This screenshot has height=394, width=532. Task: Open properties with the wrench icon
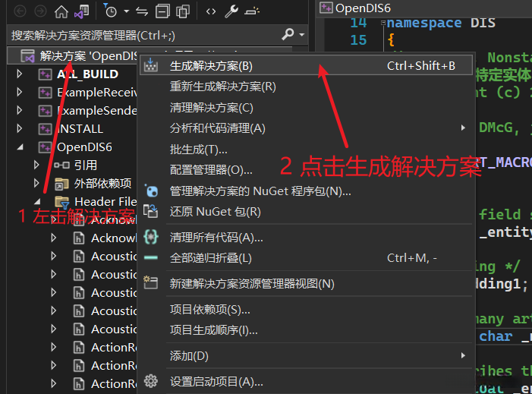(231, 11)
